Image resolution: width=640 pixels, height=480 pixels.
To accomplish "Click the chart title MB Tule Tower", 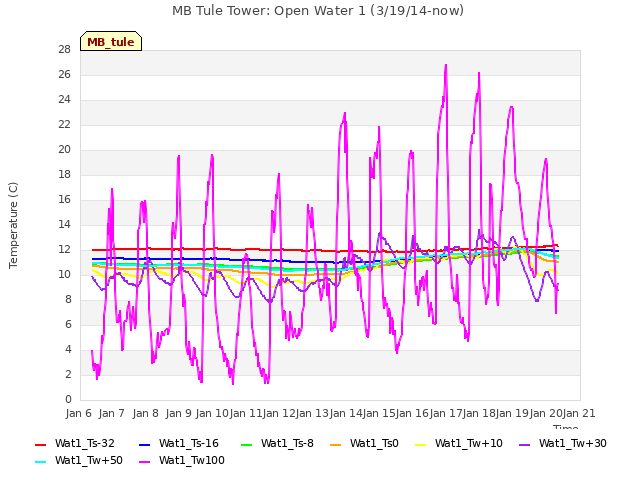I will [318, 11].
